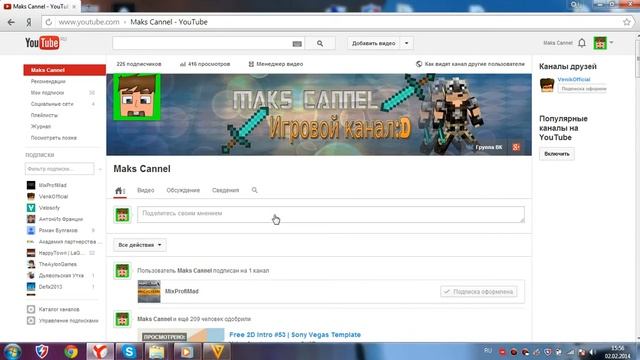Viewport: 640px width, 360px height.
Task: Click the 225 подписчиков counter
Action: pos(139,64)
